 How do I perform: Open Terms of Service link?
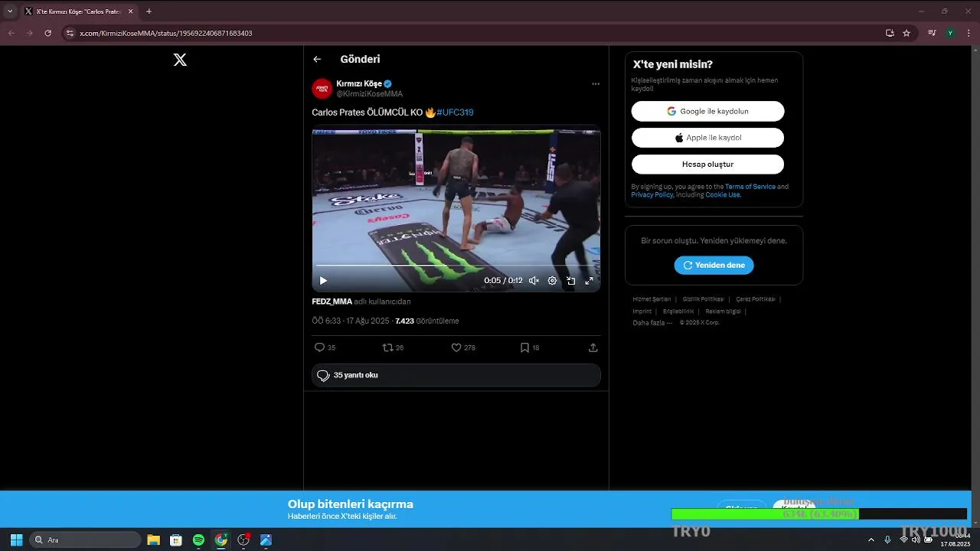(x=750, y=187)
